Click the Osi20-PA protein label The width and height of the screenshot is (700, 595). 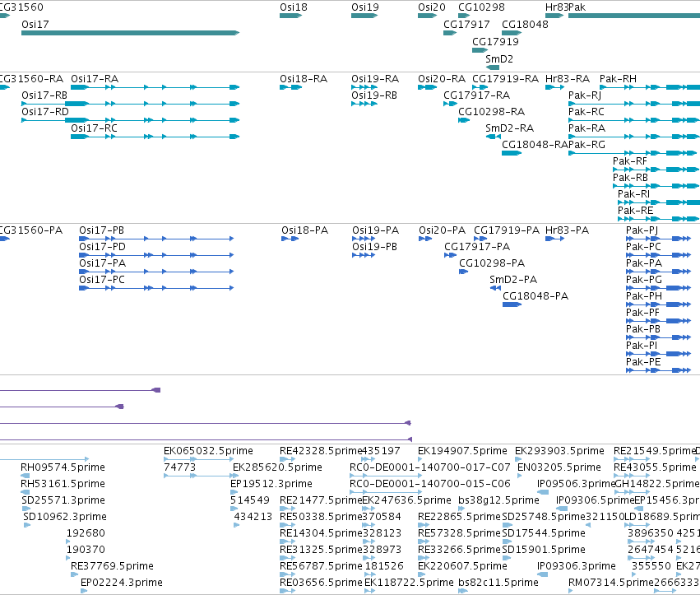(442, 230)
